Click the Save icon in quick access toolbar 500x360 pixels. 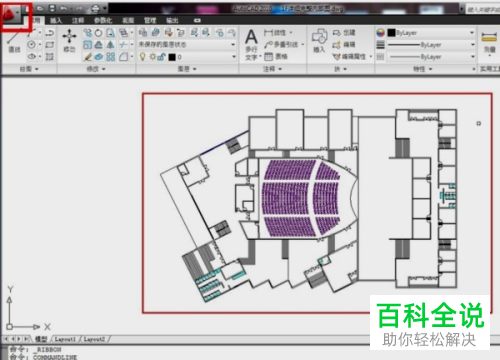tap(52, 8)
